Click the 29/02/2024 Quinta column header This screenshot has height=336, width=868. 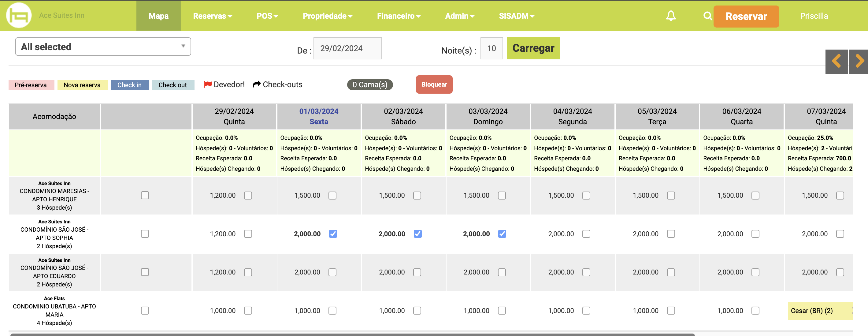coord(234,116)
